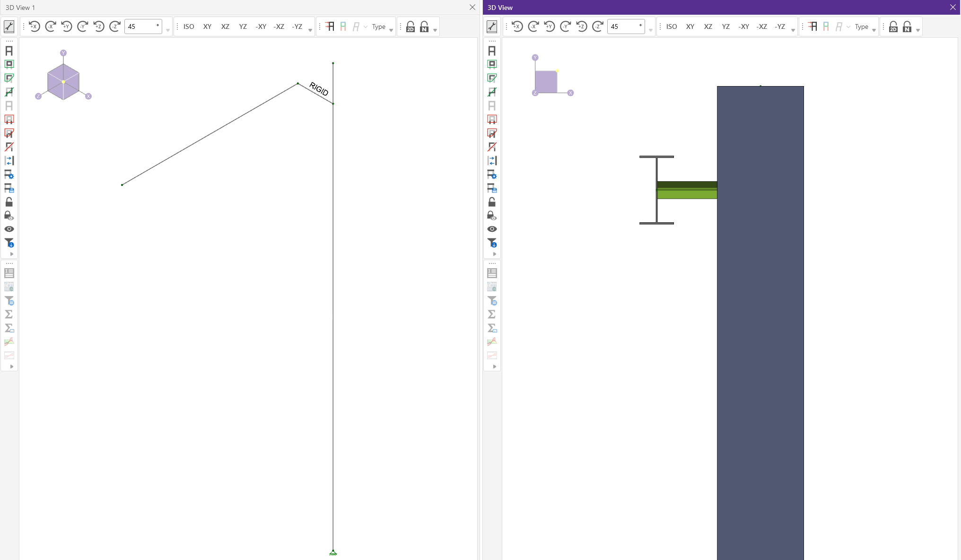Expand view presets overflow arrow after -YZ in 3D View 1
Viewport: 961px width, 560px height.
point(310,30)
